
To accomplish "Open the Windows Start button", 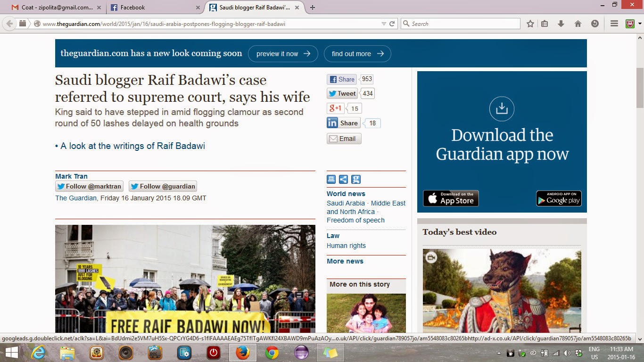I will pyautogui.click(x=12, y=353).
